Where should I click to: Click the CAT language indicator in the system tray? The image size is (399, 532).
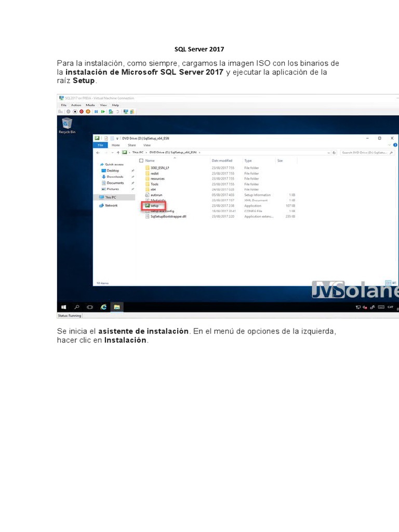[x=390, y=307]
